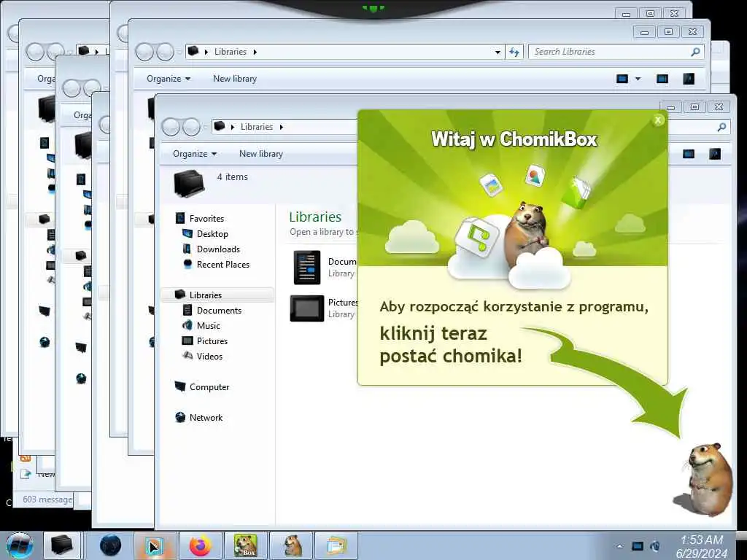Viewport: 747px width, 560px height.
Task: Click Libraries breadcrumb in front window address bar
Action: point(256,127)
